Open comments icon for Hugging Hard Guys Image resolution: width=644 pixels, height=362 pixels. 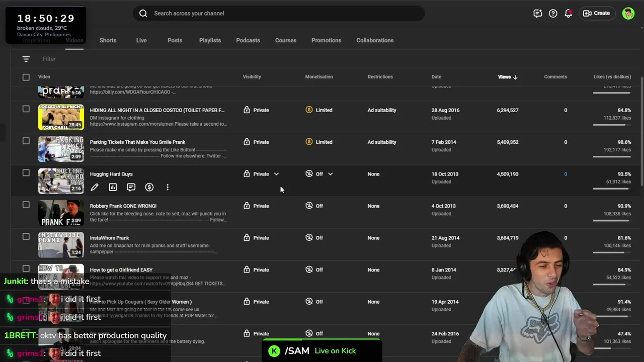(x=131, y=187)
